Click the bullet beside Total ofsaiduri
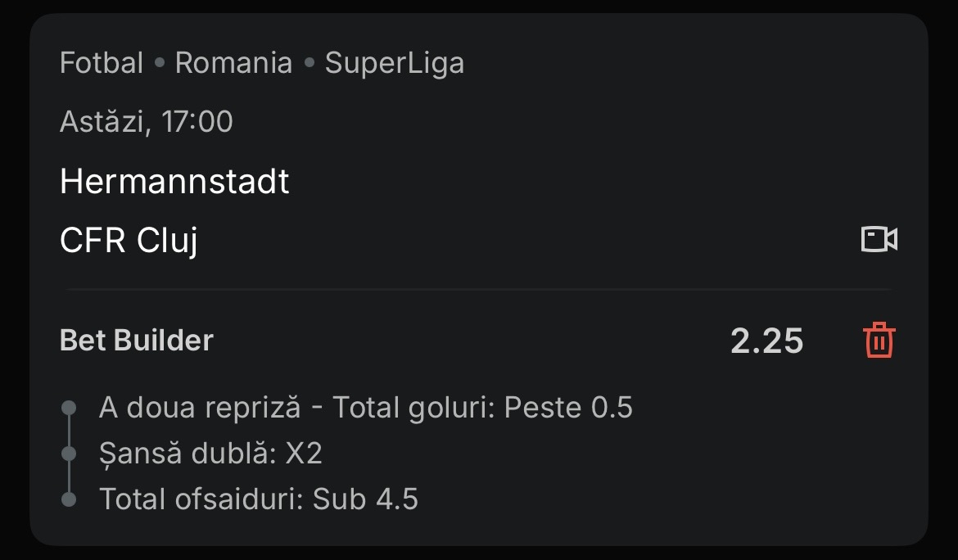 tap(70, 499)
